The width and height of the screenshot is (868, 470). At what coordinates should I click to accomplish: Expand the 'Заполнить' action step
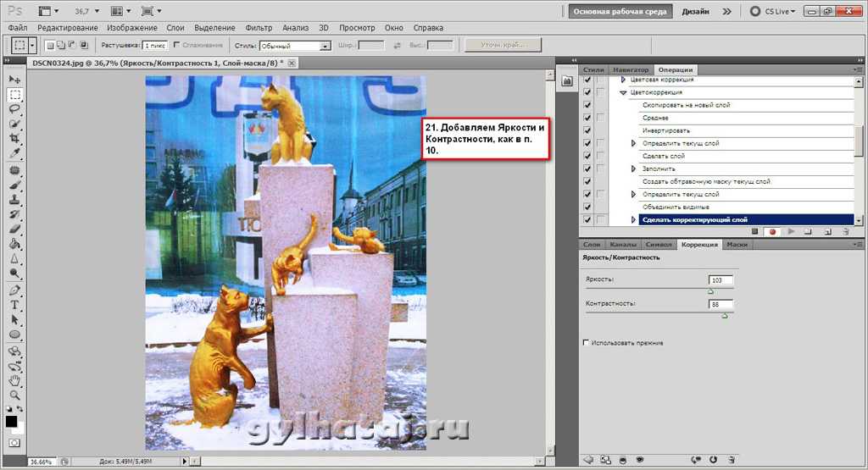point(633,169)
